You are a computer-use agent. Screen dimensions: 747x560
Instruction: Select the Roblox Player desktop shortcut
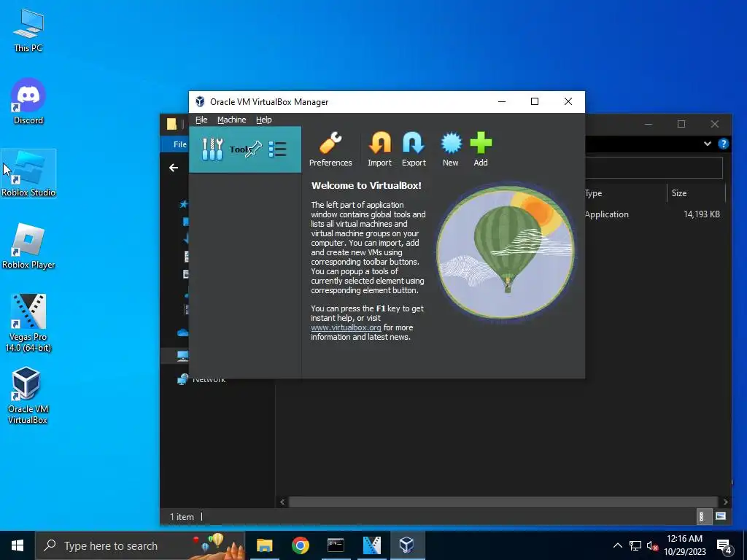pos(28,246)
